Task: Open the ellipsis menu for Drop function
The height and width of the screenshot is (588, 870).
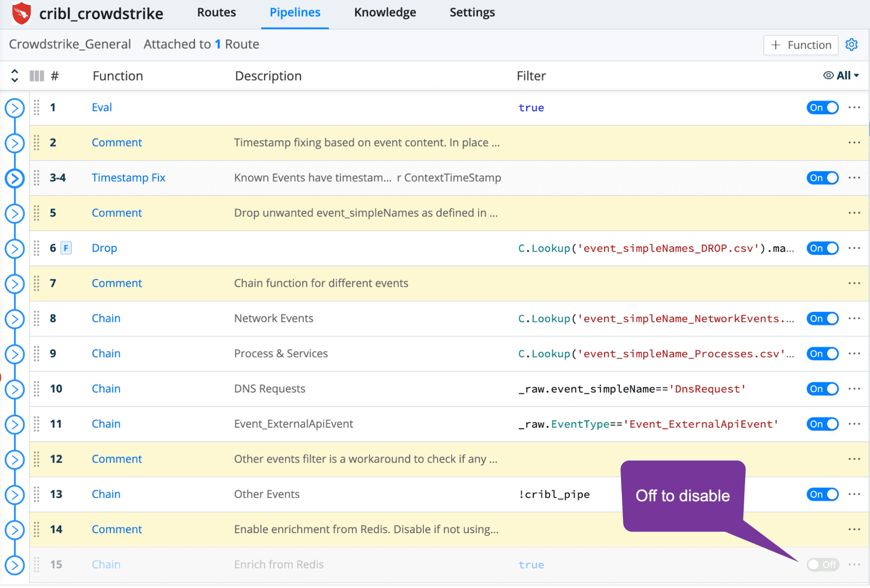Action: 854,248
